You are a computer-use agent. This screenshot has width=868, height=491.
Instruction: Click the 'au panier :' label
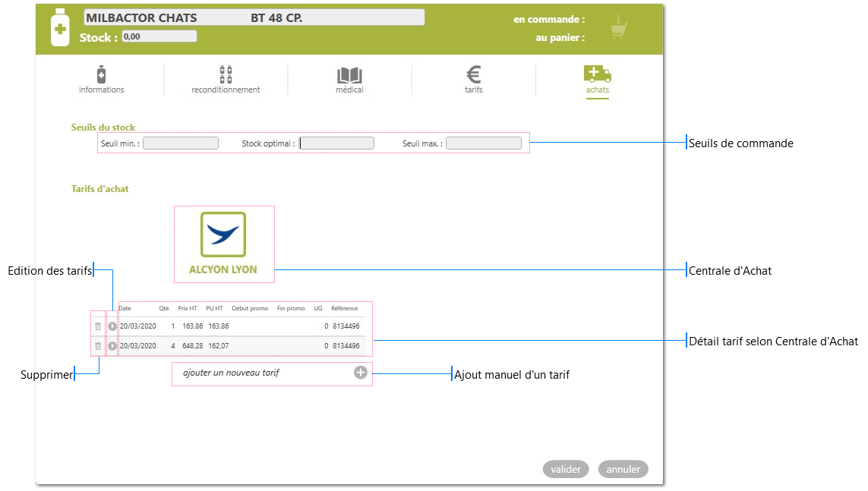tap(560, 38)
